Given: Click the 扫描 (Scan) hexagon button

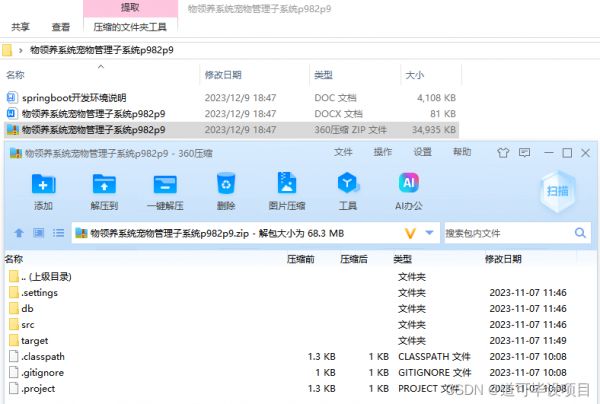Looking at the screenshot, I should pos(557,191).
